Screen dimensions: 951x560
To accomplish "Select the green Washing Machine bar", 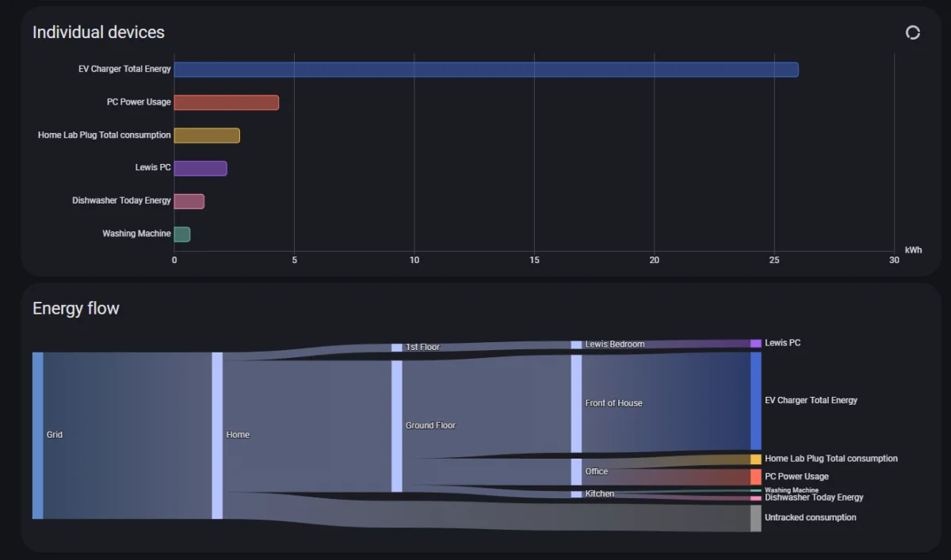I will (x=182, y=234).
